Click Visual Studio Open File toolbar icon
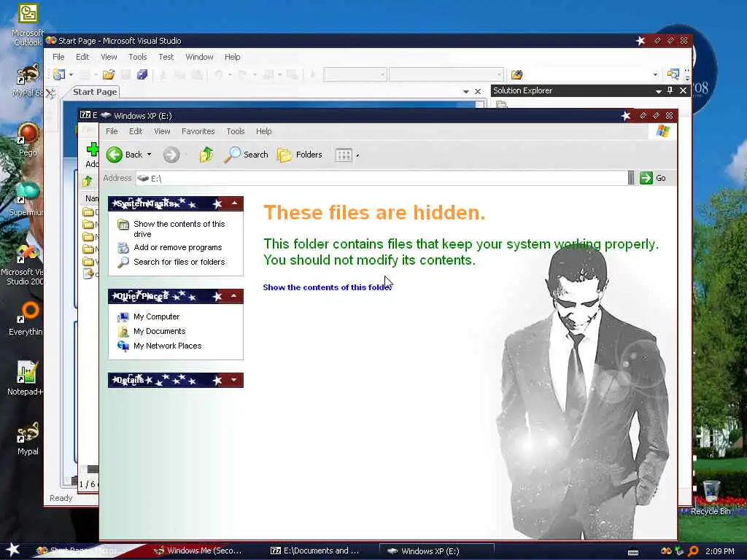Viewport: 747px width, 560px height. point(109,74)
